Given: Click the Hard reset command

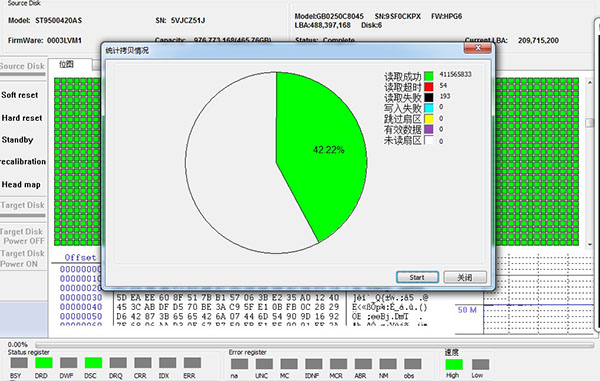Looking at the screenshot, I should 22,118.
